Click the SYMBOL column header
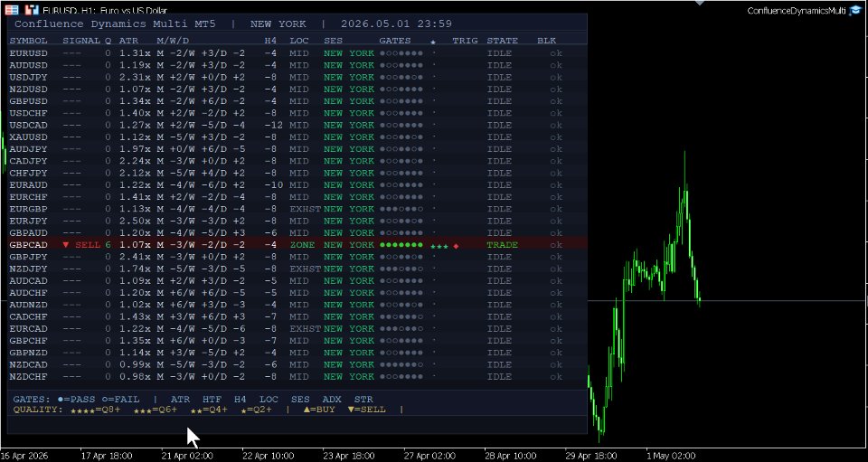This screenshot has width=868, height=462. click(29, 41)
